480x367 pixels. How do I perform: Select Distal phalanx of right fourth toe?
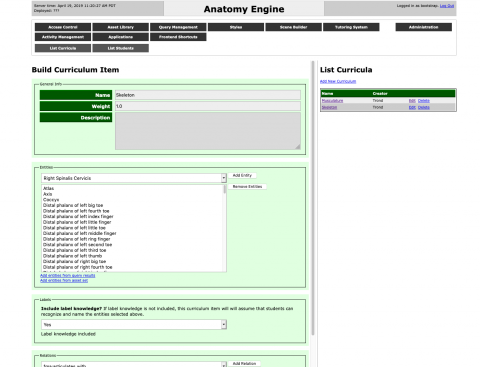point(78,267)
